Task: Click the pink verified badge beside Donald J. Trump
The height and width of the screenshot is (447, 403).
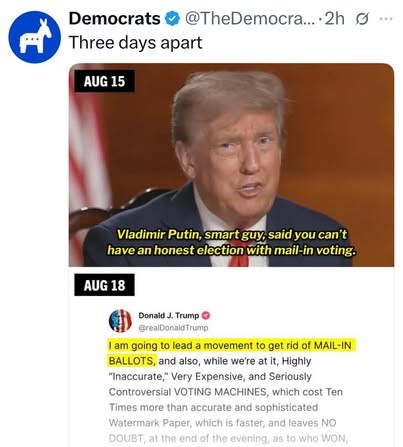Action: tap(206, 315)
